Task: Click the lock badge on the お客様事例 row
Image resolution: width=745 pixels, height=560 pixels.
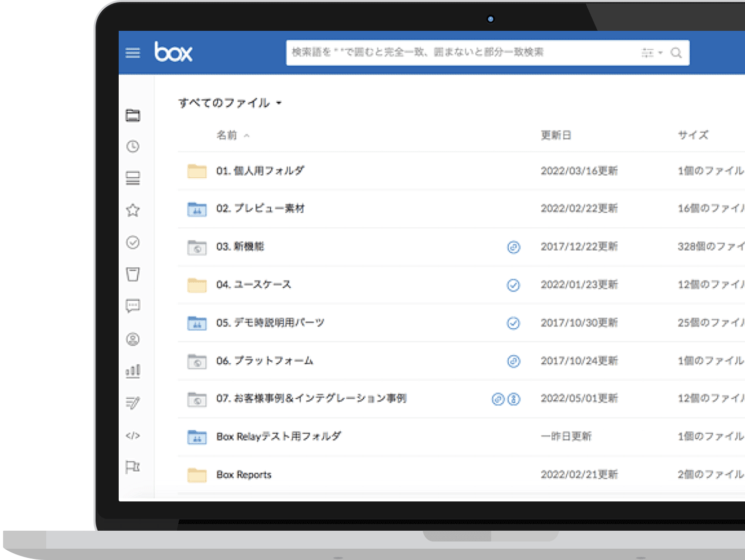Action: tap(513, 399)
